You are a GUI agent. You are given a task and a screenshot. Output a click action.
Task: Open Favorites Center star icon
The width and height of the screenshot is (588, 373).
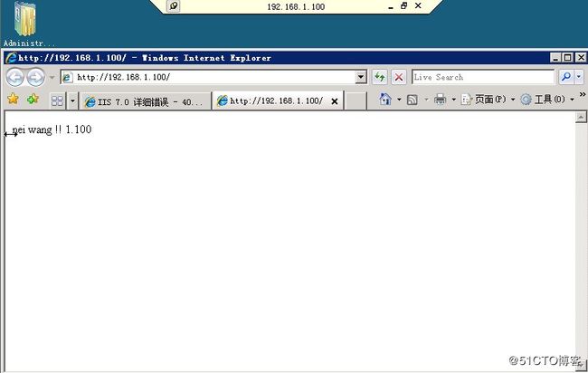point(14,99)
